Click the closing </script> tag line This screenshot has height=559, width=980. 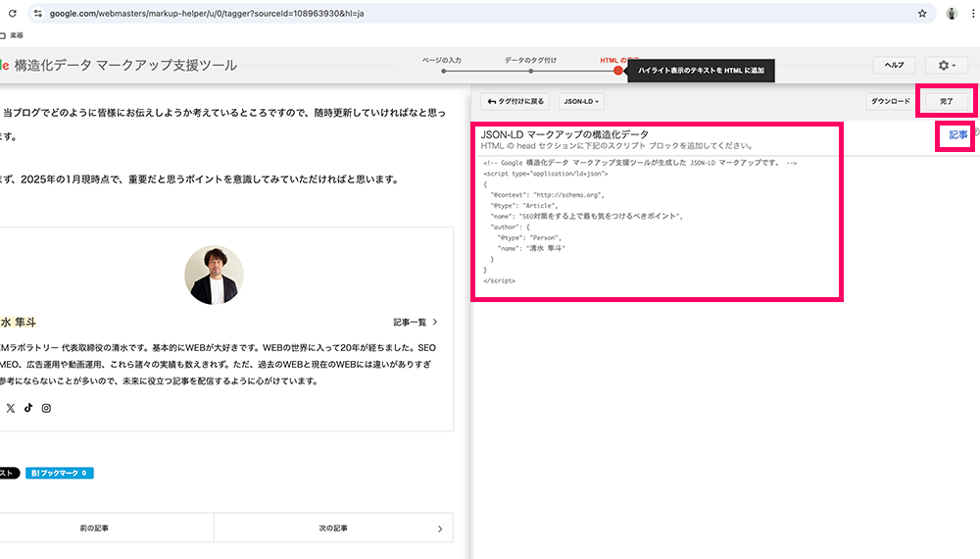500,280
